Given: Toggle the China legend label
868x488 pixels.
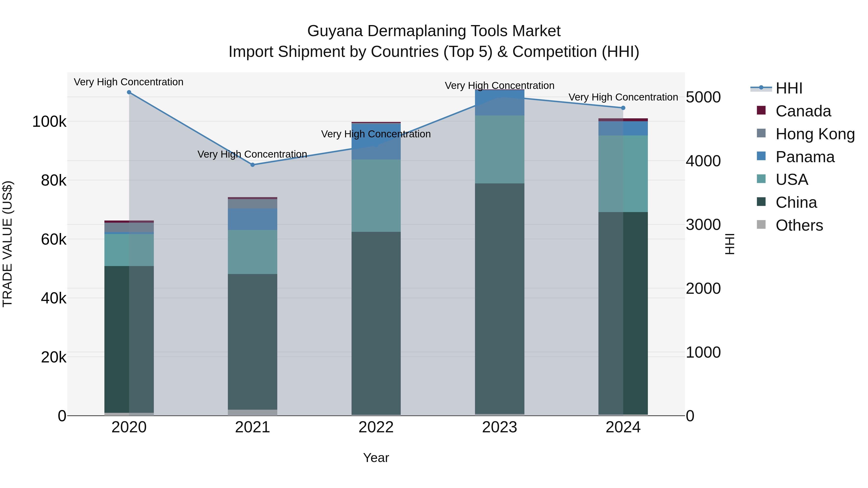Looking at the screenshot, I should click(796, 202).
